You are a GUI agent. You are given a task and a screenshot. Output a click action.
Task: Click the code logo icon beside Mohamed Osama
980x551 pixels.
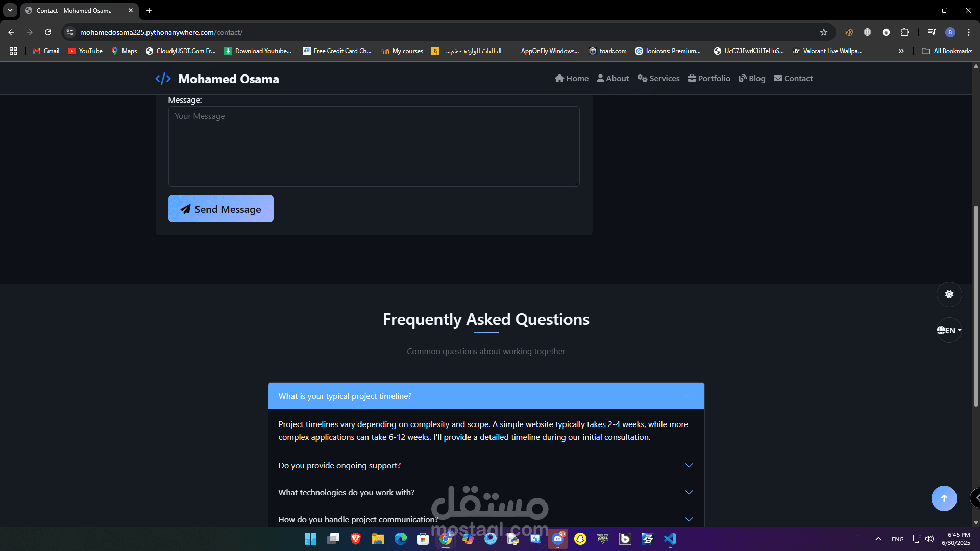[163, 79]
